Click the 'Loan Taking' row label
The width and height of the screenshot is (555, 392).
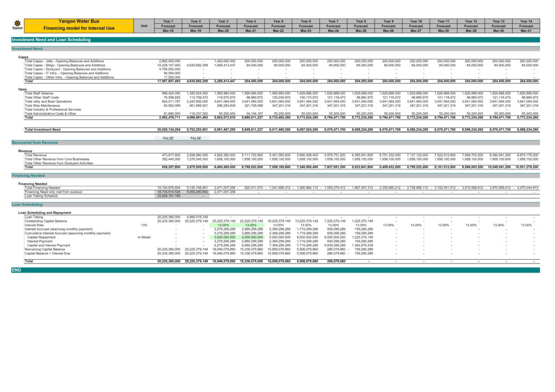pyautogui.click(x=34, y=217)
